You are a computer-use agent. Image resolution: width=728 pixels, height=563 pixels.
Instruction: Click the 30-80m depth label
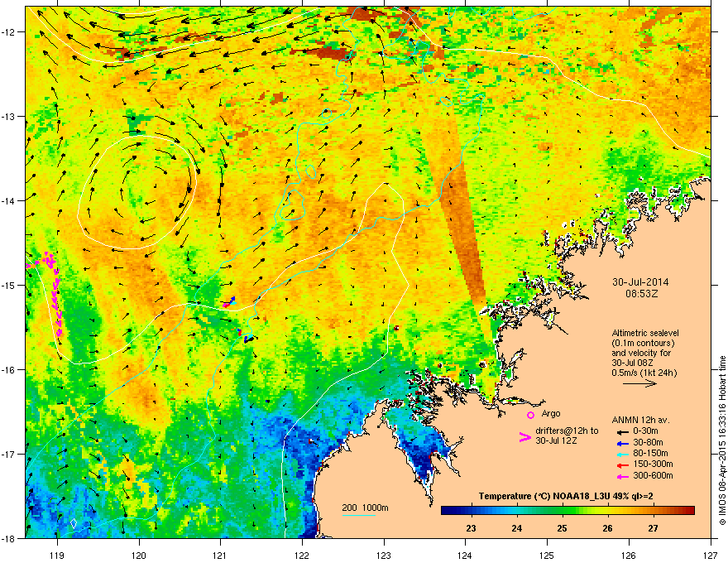click(648, 442)
